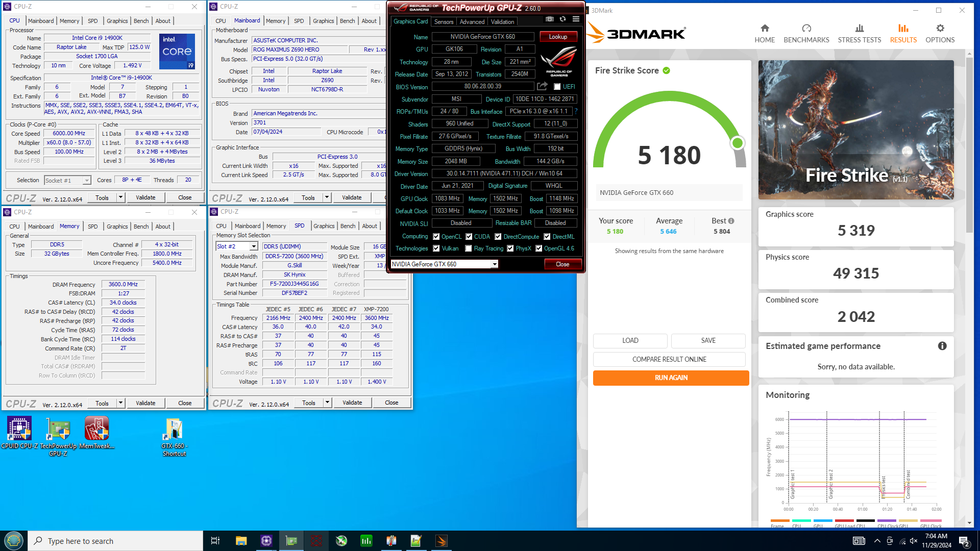Toggle the CUDA checkbox
This screenshot has width=980, height=551.
click(x=469, y=237)
